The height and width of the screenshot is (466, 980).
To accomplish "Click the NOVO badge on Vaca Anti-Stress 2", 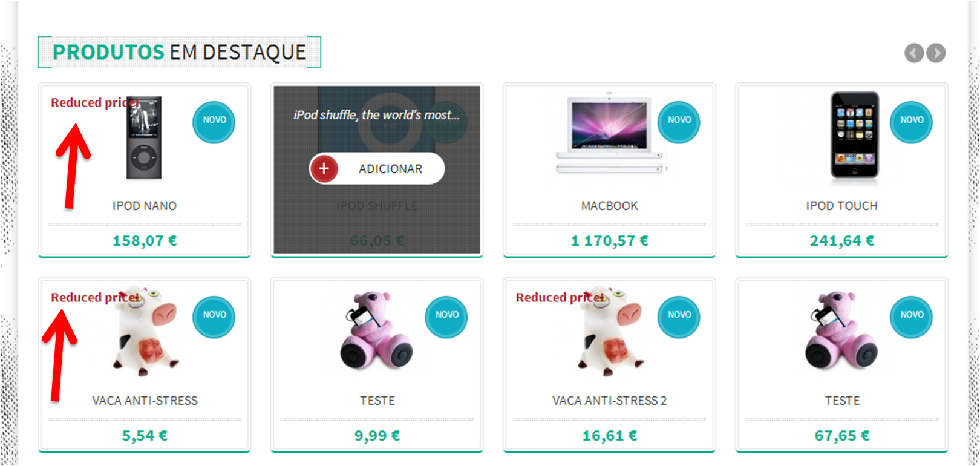I will 679,317.
